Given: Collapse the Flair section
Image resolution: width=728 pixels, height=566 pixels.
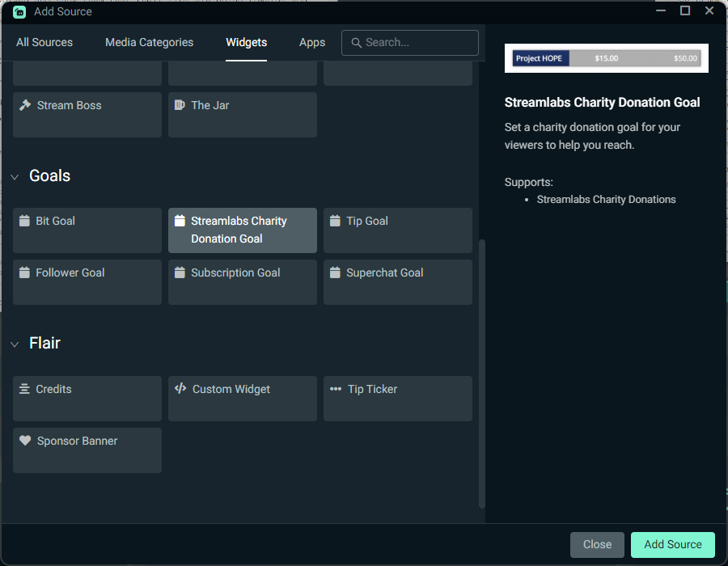Looking at the screenshot, I should (x=14, y=343).
